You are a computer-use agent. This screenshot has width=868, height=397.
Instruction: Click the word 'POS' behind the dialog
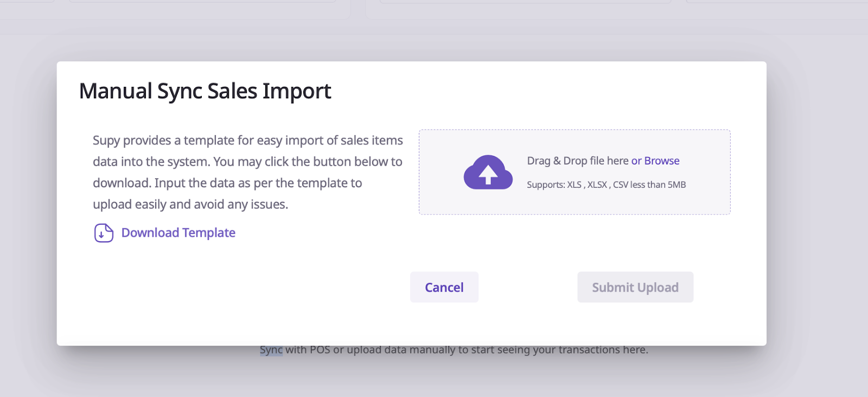click(x=320, y=350)
